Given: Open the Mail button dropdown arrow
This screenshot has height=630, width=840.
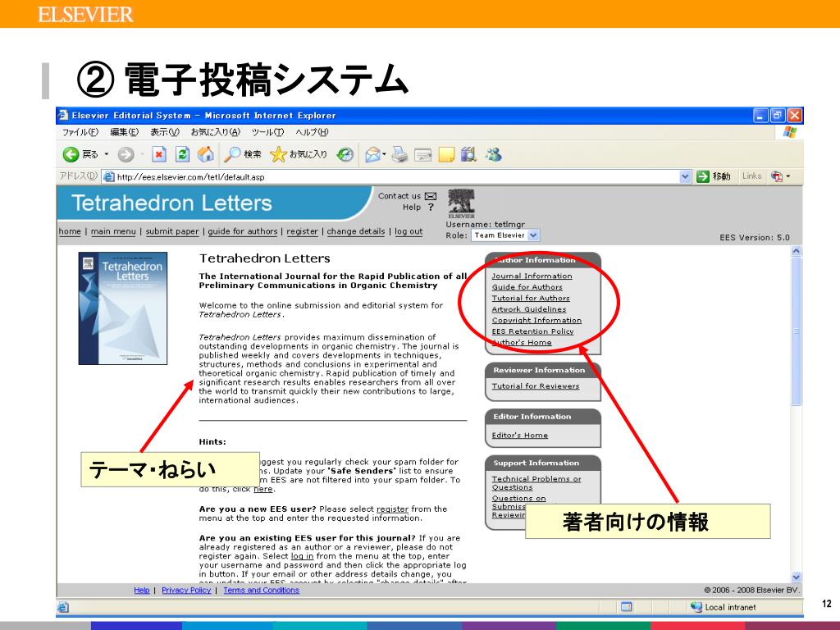Looking at the screenshot, I should (384, 155).
